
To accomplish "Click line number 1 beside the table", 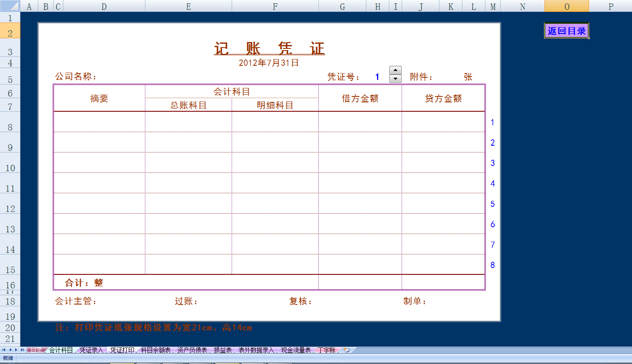I will click(x=492, y=122).
